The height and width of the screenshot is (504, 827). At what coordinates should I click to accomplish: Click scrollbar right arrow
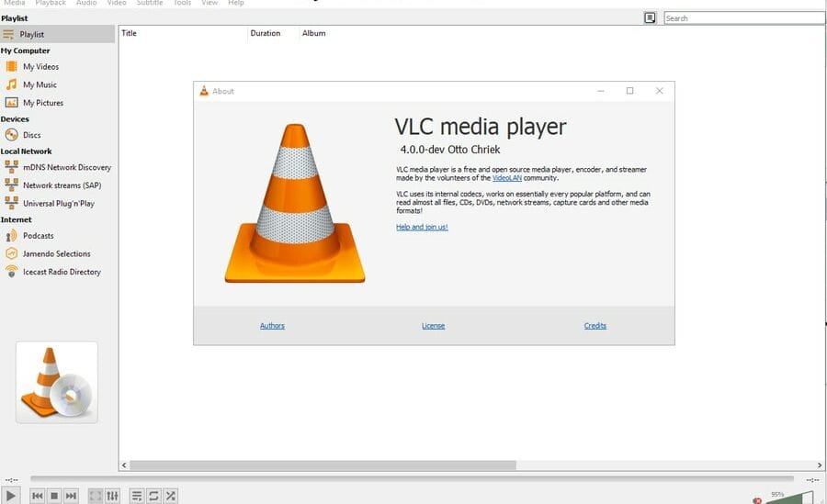point(820,465)
